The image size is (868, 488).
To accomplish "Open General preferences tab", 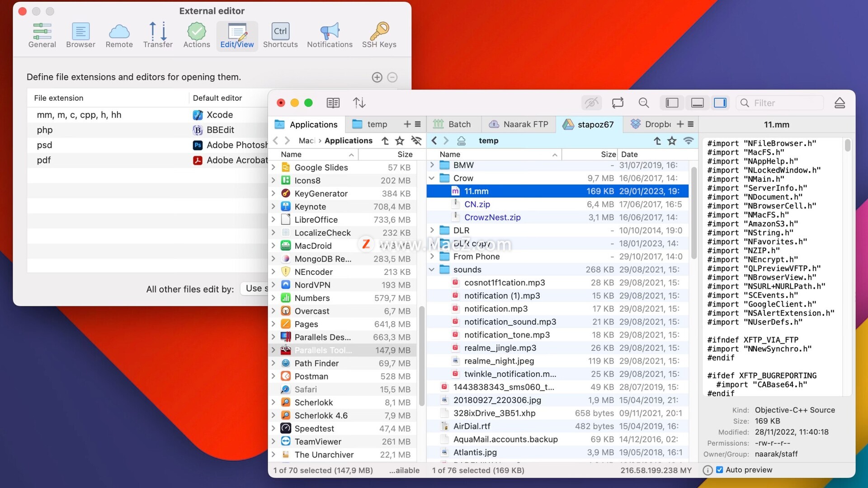I will coord(42,35).
